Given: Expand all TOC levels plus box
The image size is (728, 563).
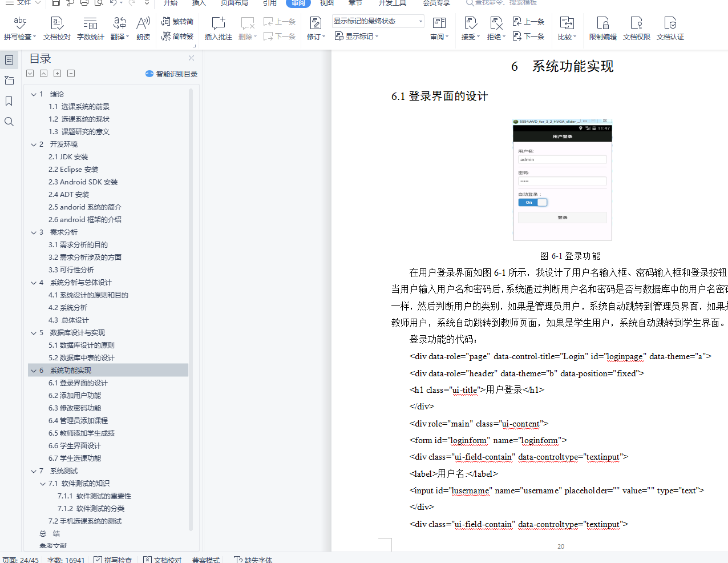Looking at the screenshot, I should 57,73.
